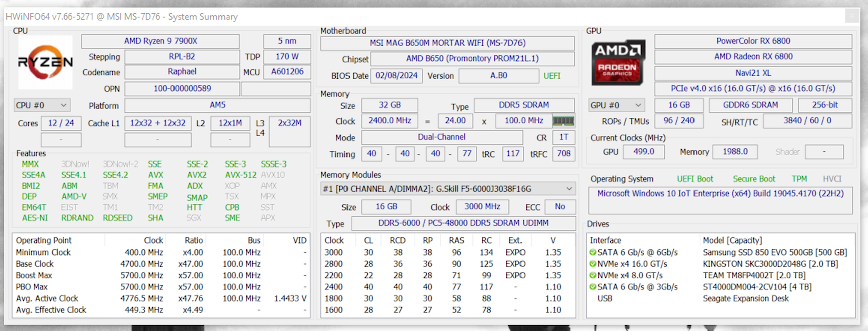Click the PowerColor RX 6800 field
The height and width of the screenshot is (331, 868).
pyautogui.click(x=753, y=41)
